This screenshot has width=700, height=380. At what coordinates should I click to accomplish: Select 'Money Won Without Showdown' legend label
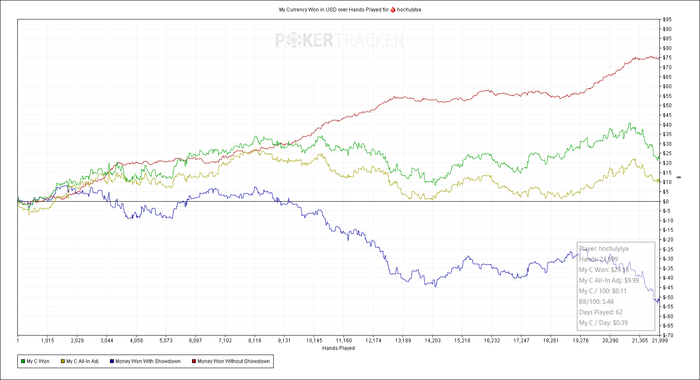[x=233, y=361]
